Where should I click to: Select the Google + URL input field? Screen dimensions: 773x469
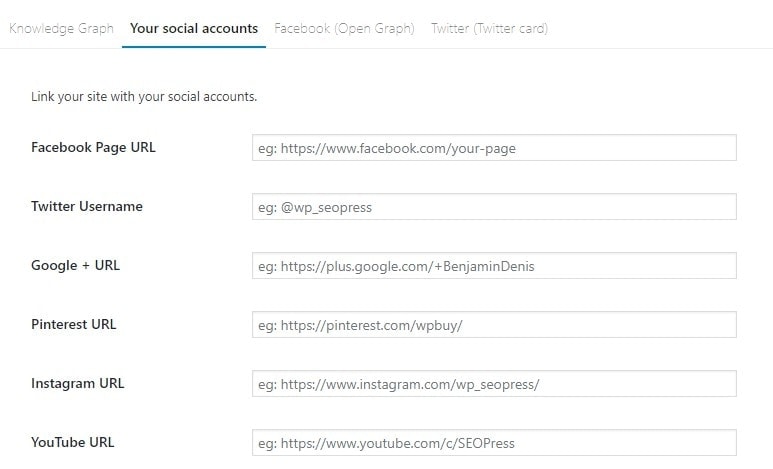point(494,266)
